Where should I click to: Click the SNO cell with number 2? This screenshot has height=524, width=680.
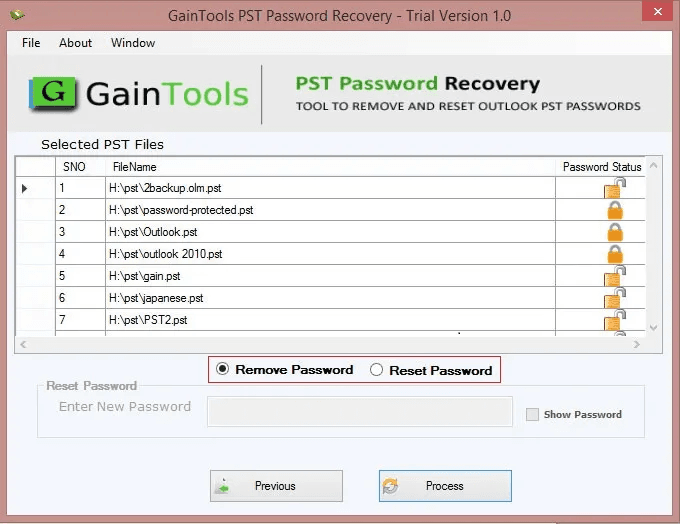tap(80, 210)
